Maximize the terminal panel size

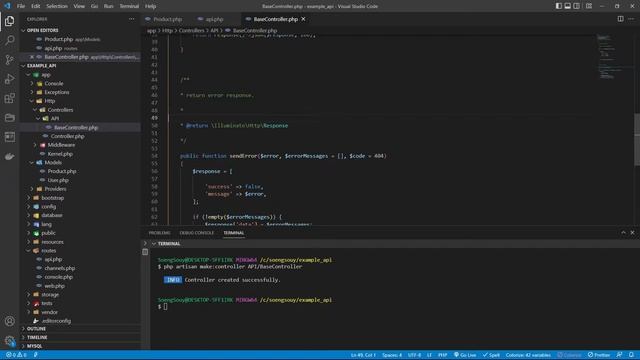pos(623,233)
